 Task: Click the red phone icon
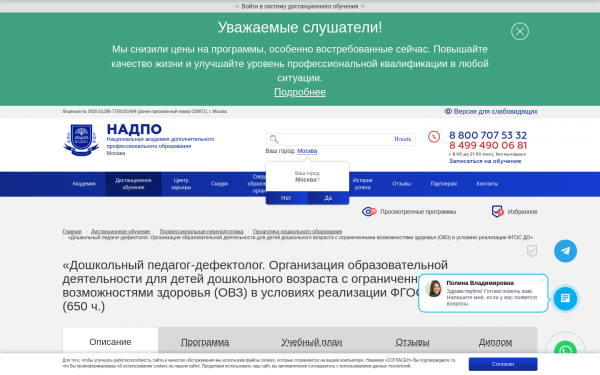(434, 137)
